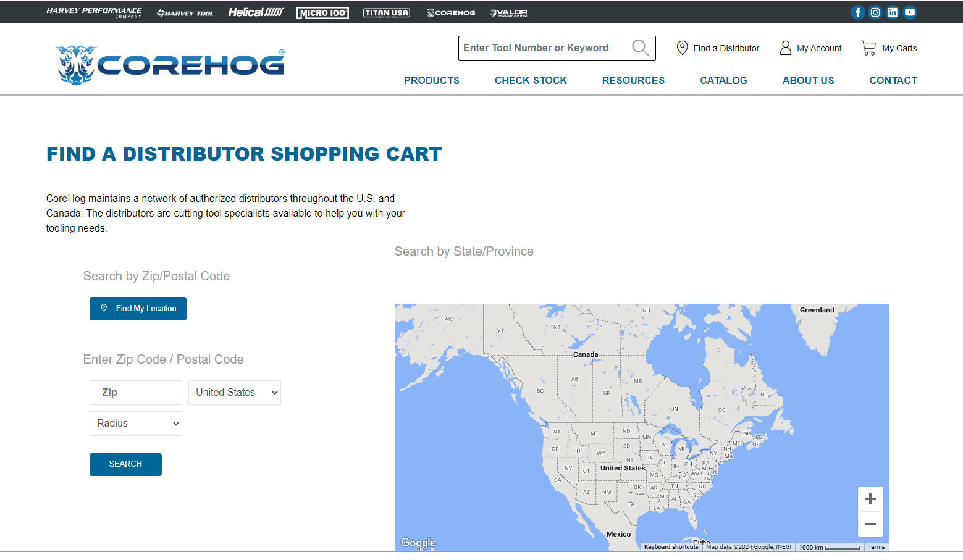Click the CoreHog main logo
This screenshot has height=560, width=963.
pyautogui.click(x=170, y=65)
